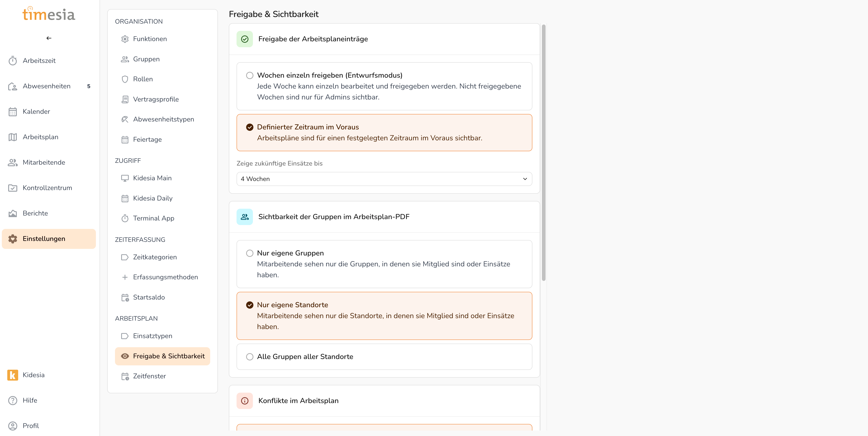868x436 pixels.
Task: Open the Profil page
Action: (31, 426)
